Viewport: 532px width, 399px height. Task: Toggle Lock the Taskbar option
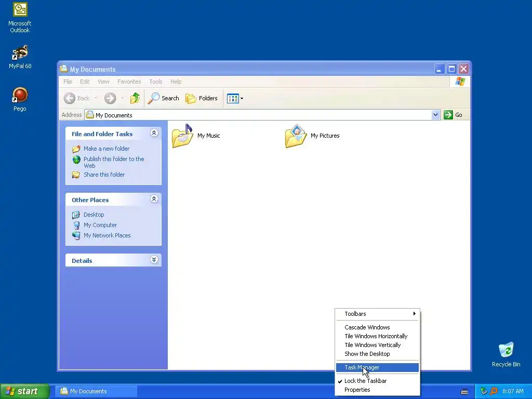pos(377,381)
